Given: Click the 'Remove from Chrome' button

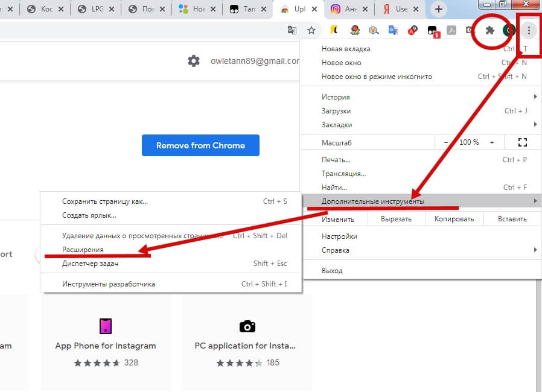Looking at the screenshot, I should click(x=200, y=145).
